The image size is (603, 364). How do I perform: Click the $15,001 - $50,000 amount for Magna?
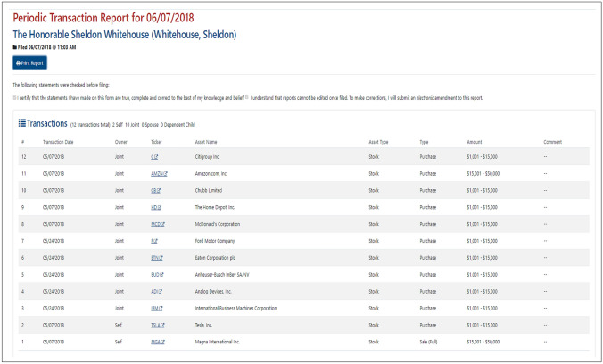(x=483, y=342)
